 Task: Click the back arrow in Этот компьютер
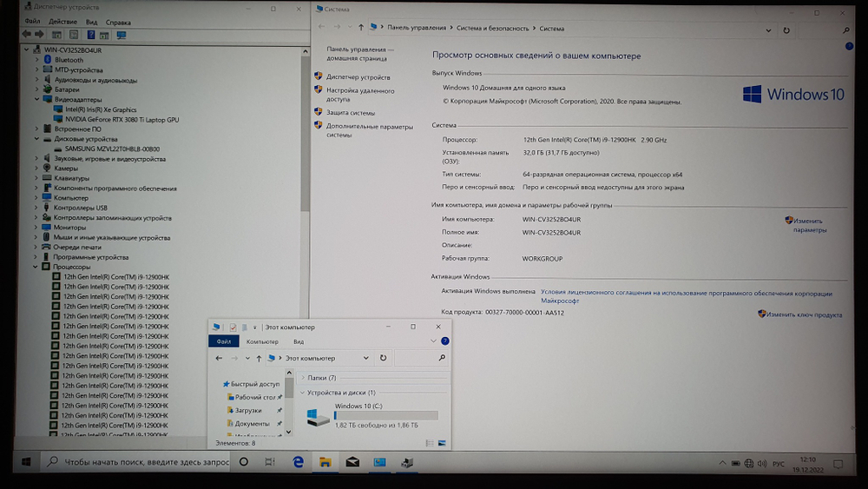point(219,359)
